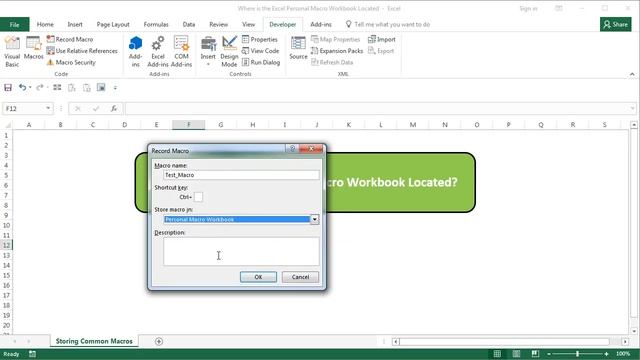The image size is (640, 360).
Task: Click the Insert Function fx button
Action: 114,108
